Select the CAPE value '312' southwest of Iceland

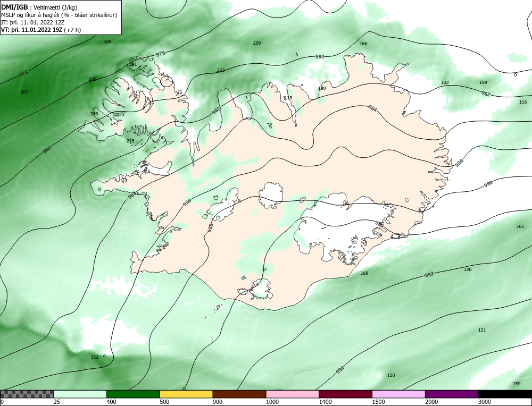pos(95,357)
